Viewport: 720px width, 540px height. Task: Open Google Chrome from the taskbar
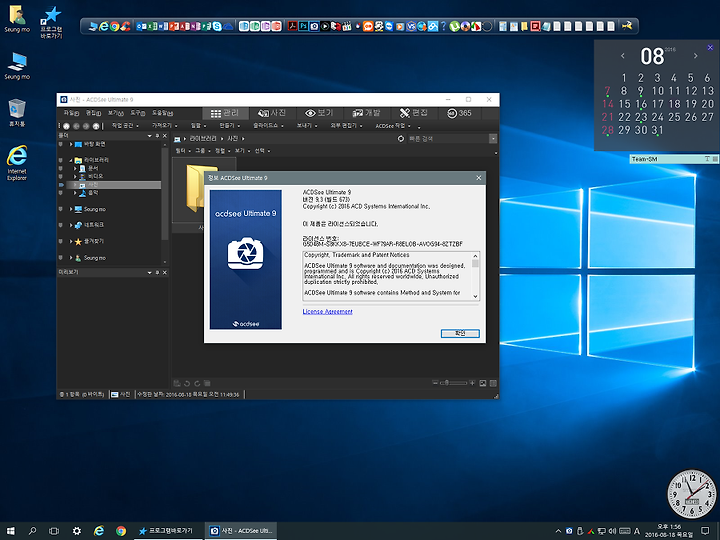coord(121,531)
